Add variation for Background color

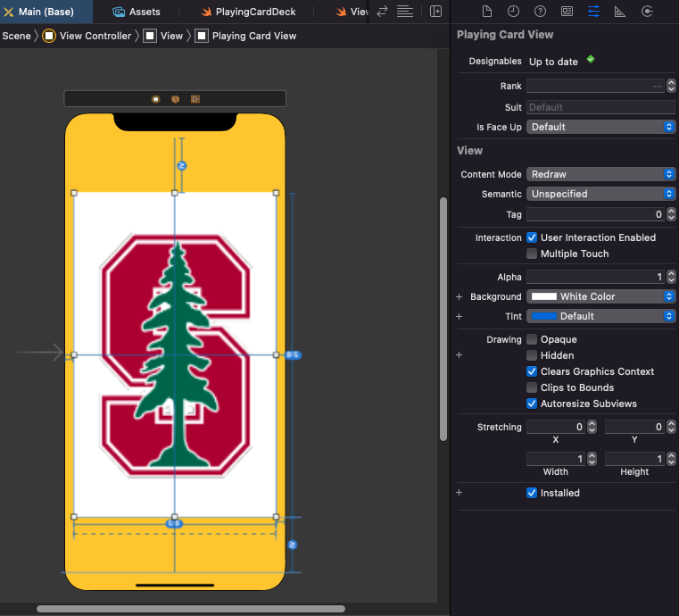click(x=459, y=296)
